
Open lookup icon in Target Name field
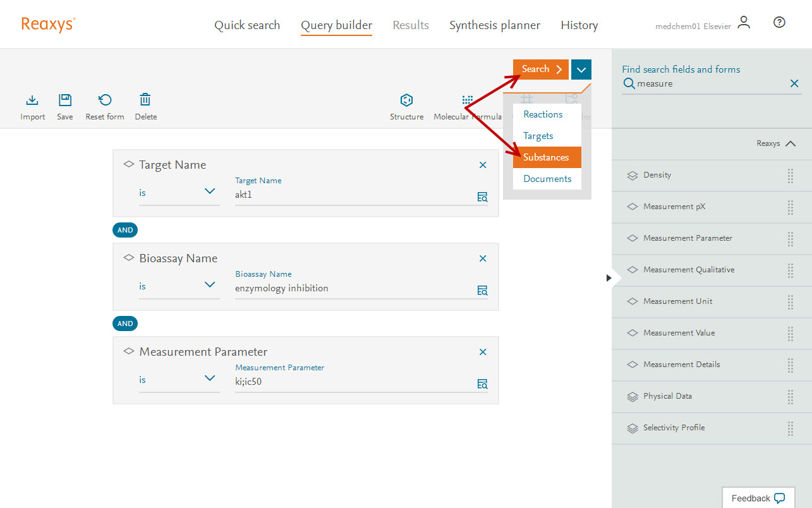click(482, 197)
